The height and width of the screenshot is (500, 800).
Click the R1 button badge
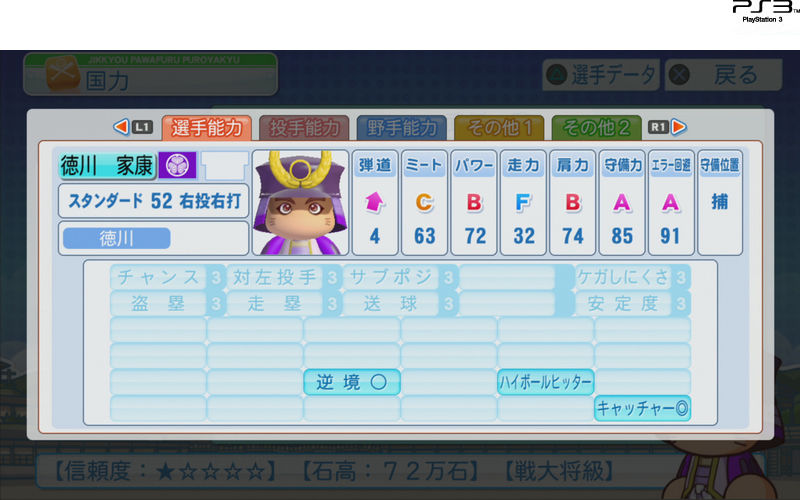click(x=658, y=127)
